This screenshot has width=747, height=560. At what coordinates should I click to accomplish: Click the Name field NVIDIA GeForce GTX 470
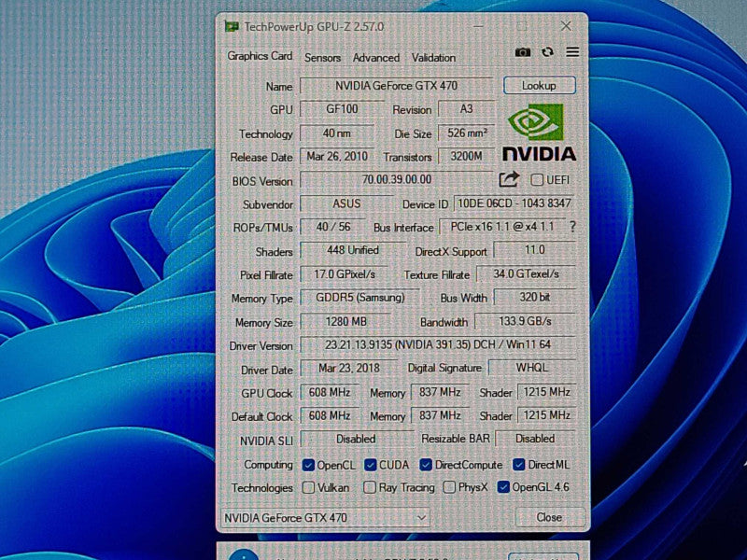396,86
